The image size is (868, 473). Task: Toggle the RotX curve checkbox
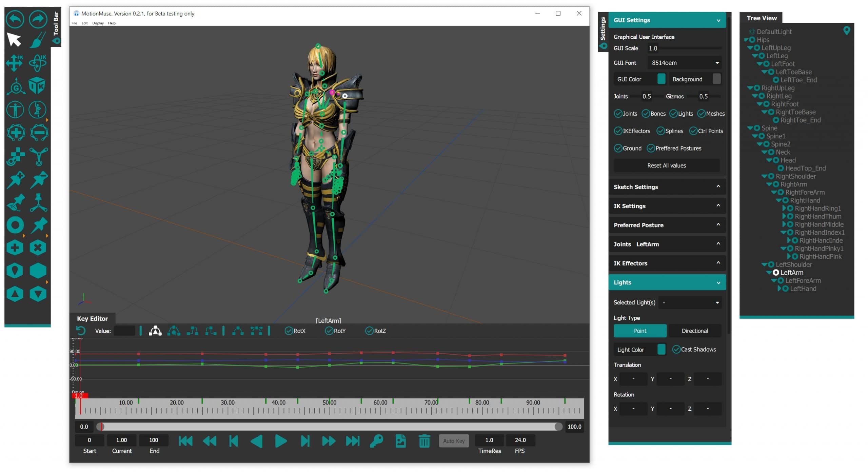click(289, 331)
